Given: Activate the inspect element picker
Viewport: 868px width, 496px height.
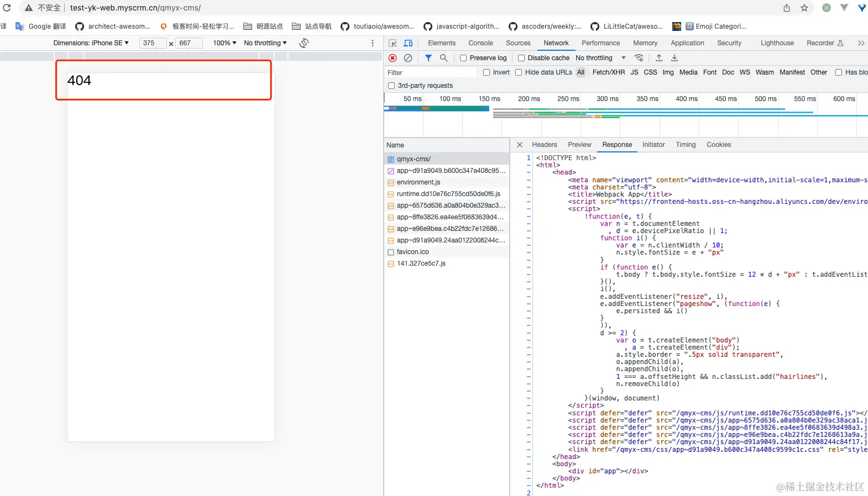Looking at the screenshot, I should (393, 43).
